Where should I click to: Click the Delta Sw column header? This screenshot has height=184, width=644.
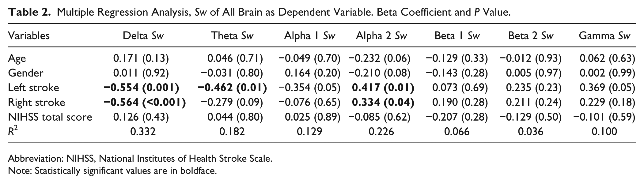(143, 36)
